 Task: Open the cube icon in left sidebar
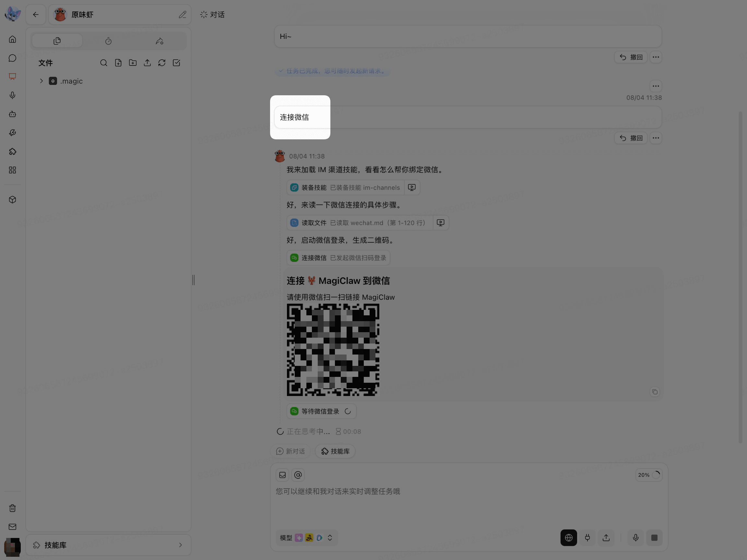[13, 200]
